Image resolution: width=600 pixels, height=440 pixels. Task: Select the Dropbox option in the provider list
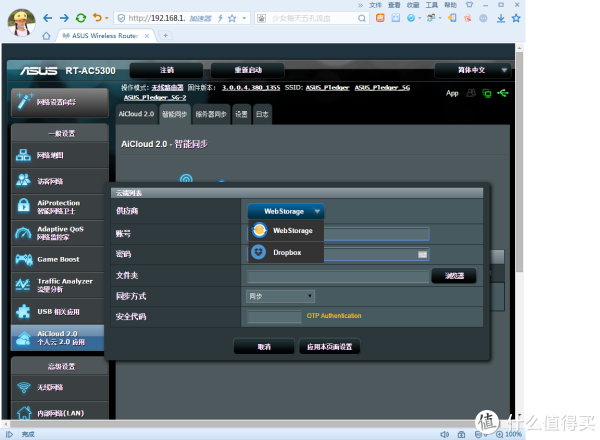click(x=286, y=253)
